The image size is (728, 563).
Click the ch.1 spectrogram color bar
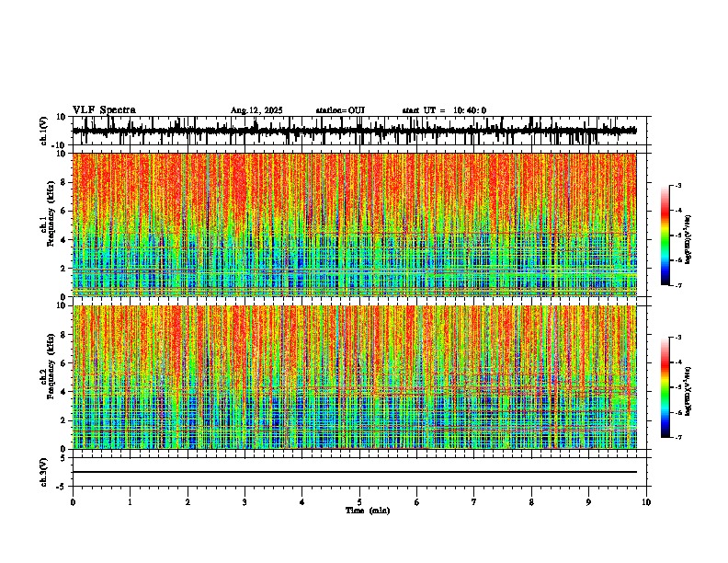(665, 235)
